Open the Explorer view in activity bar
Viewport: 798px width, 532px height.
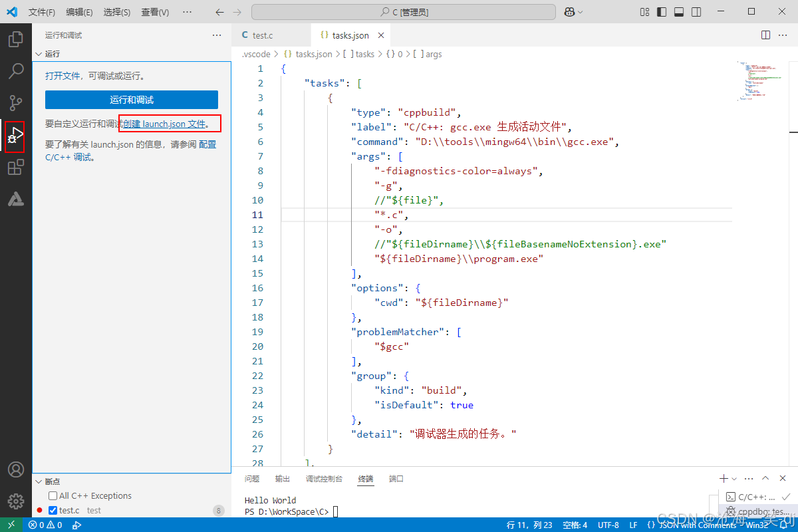coord(16,39)
